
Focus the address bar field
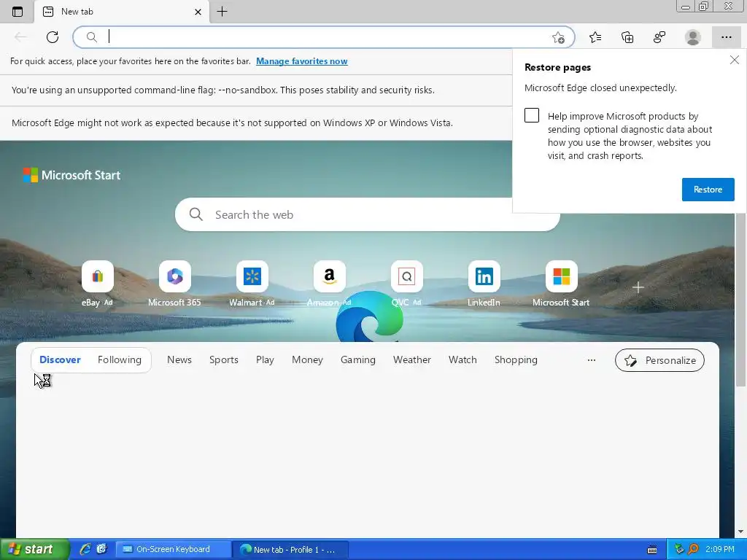324,37
